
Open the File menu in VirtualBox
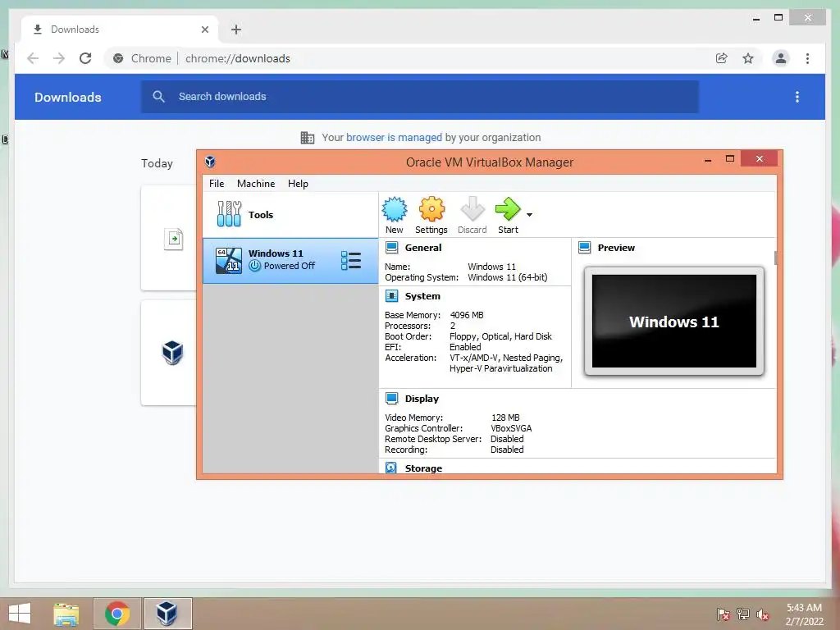[x=217, y=183]
